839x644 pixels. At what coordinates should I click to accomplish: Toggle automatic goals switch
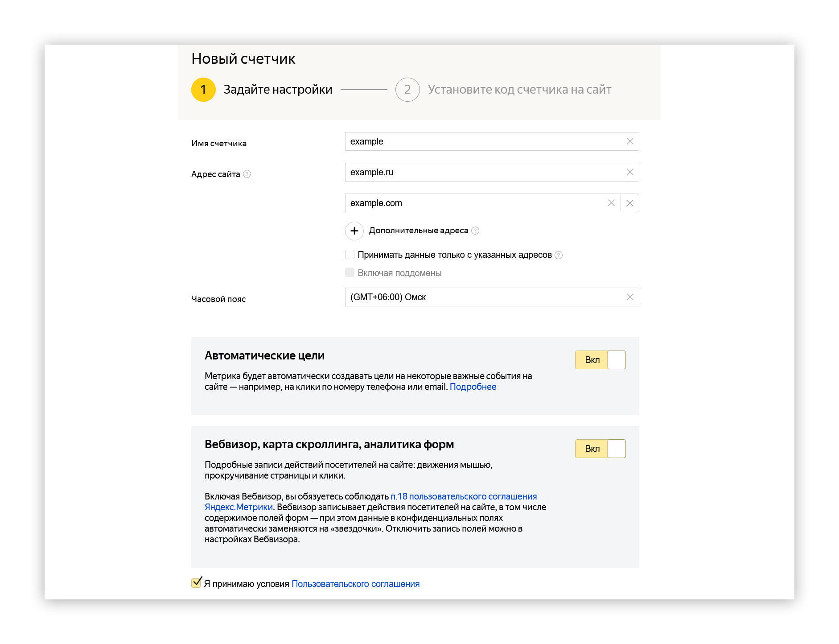(x=600, y=360)
